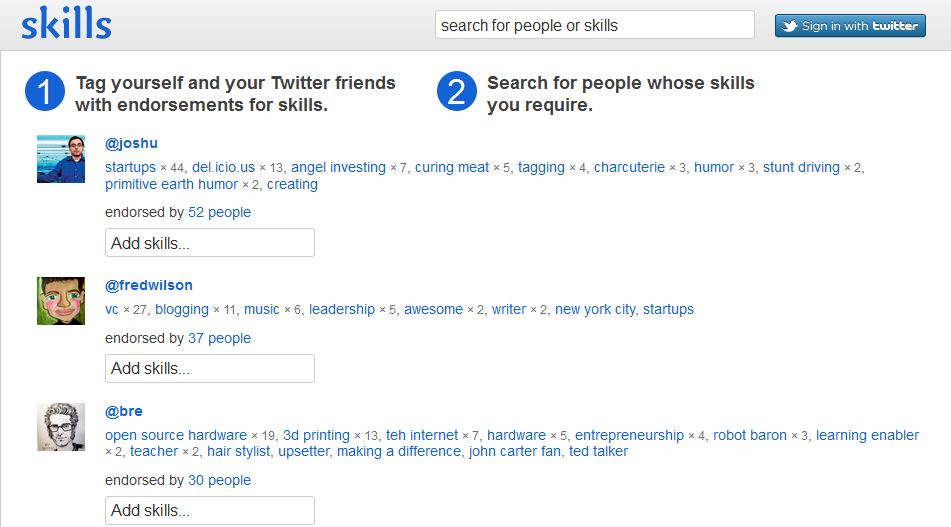This screenshot has width=951, height=527.
Task: Click the Add skills field under @bre
Action: (x=210, y=511)
